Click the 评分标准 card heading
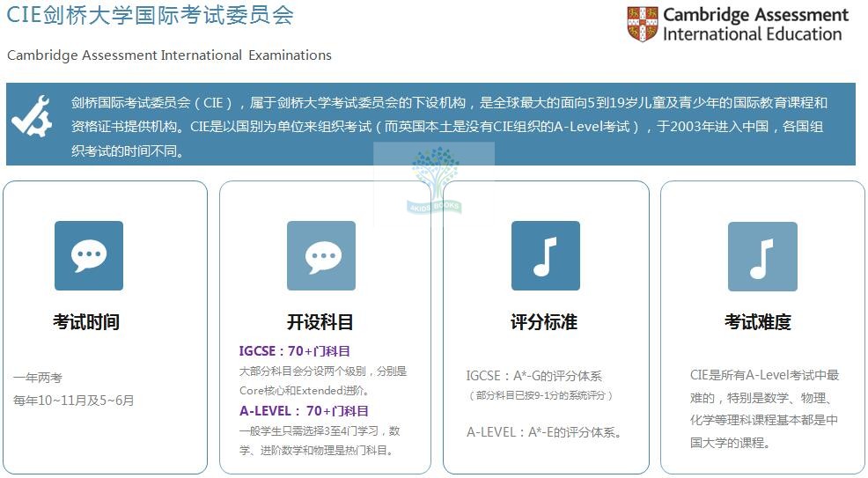Image resolution: width=868 pixels, height=478 pixels. click(544, 321)
